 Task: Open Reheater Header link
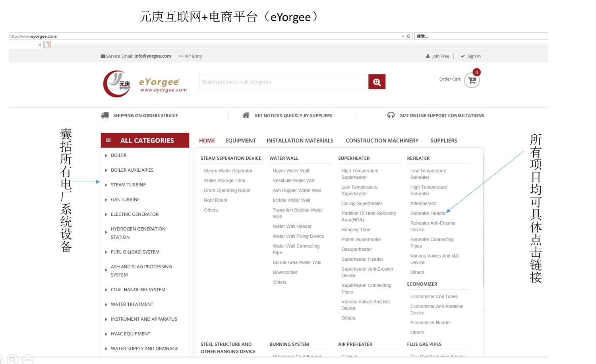(428, 213)
